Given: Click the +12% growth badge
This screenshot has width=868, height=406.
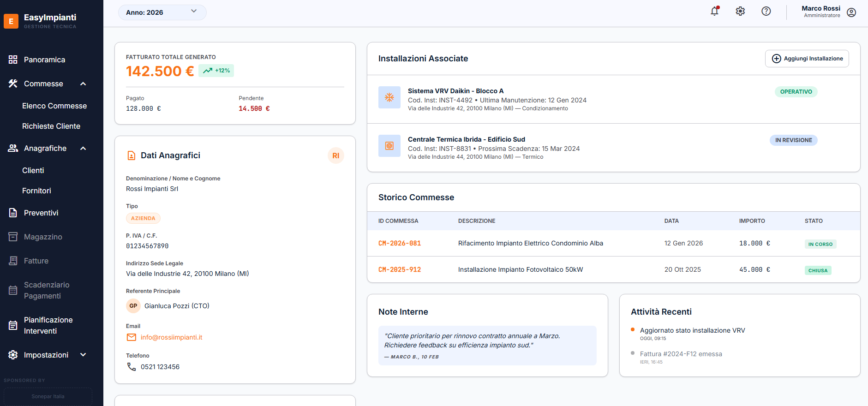Looking at the screenshot, I should [x=216, y=71].
